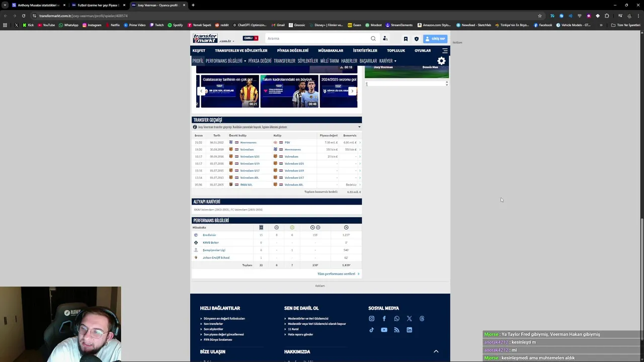The width and height of the screenshot is (644, 362).
Task: Switch to the Başarılar tab
Action: [368, 61]
